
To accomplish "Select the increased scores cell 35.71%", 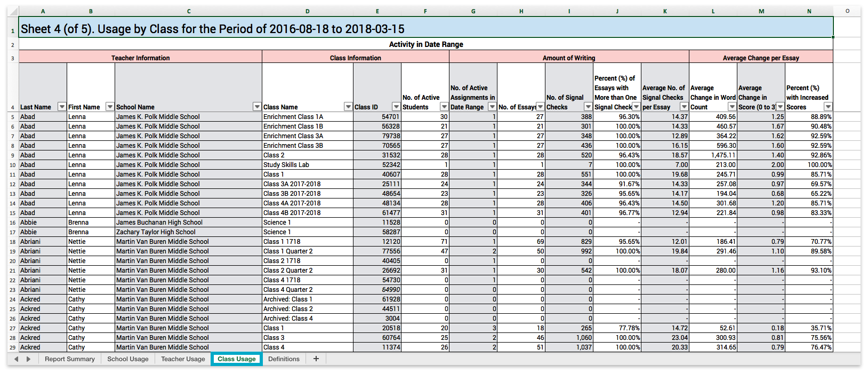I will (x=809, y=328).
